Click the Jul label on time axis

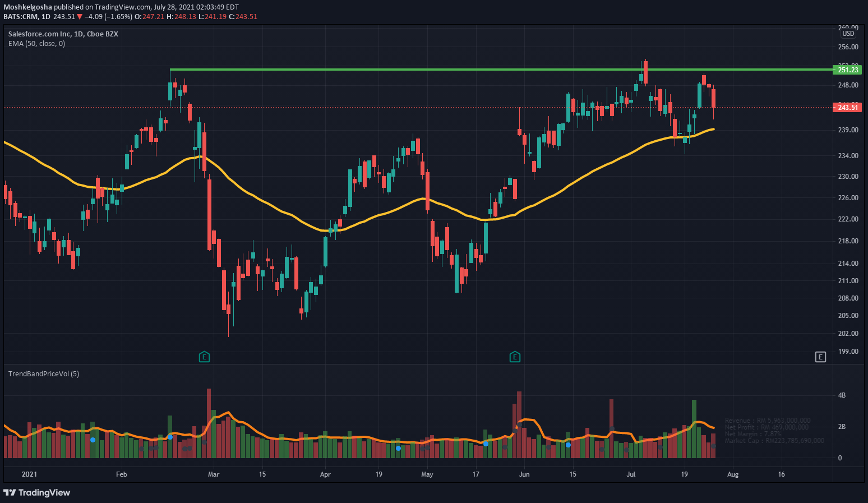point(631,474)
